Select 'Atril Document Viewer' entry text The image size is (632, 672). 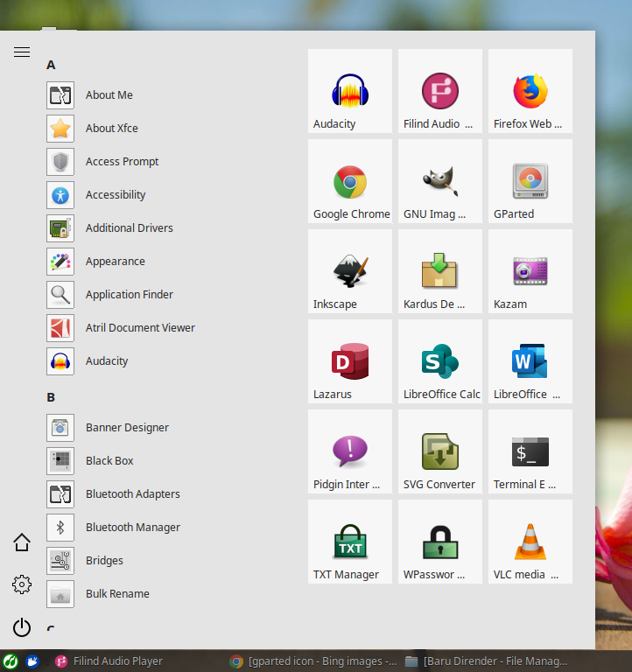pyautogui.click(x=140, y=328)
